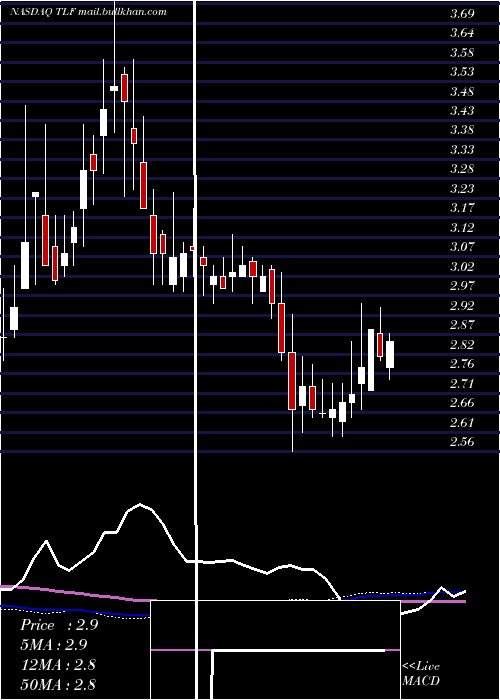500x700 pixels.
Task: Click the 2.76 price axis label
Action: point(462,364)
